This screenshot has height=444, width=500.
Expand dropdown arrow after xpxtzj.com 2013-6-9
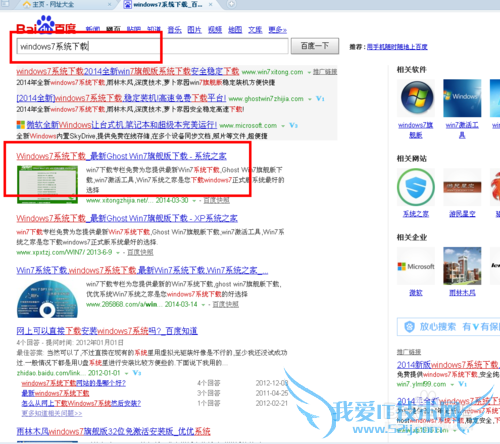(x=118, y=253)
